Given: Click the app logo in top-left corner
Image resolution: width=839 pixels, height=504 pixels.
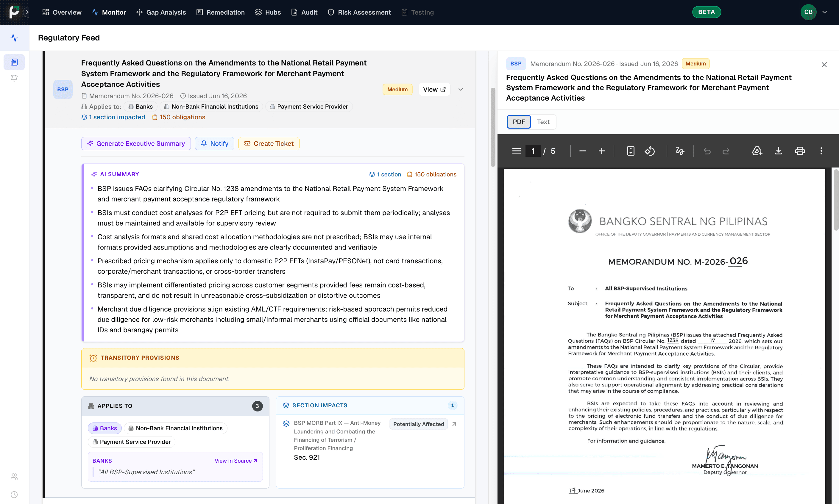Looking at the screenshot, I should coord(13,12).
